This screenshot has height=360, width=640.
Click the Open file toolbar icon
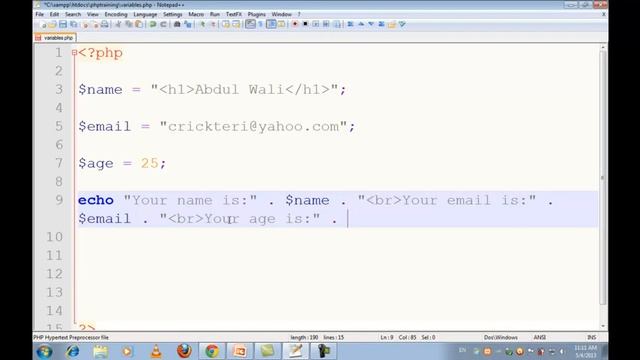click(53, 24)
